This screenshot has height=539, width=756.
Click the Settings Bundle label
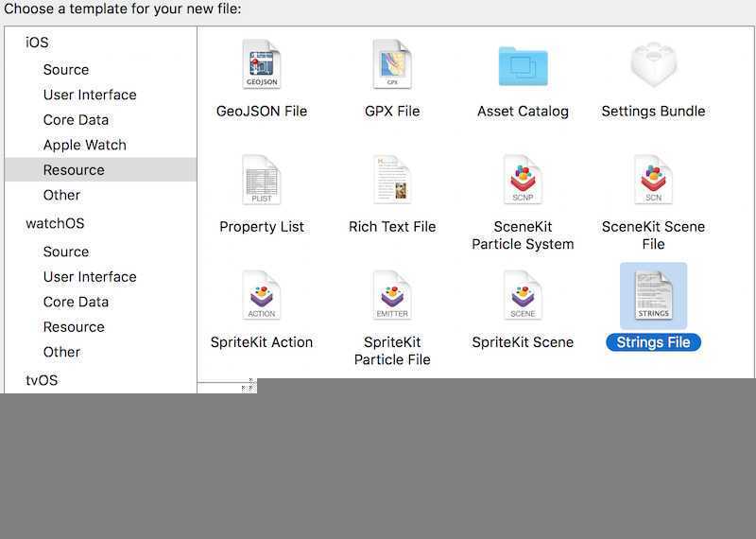click(653, 111)
